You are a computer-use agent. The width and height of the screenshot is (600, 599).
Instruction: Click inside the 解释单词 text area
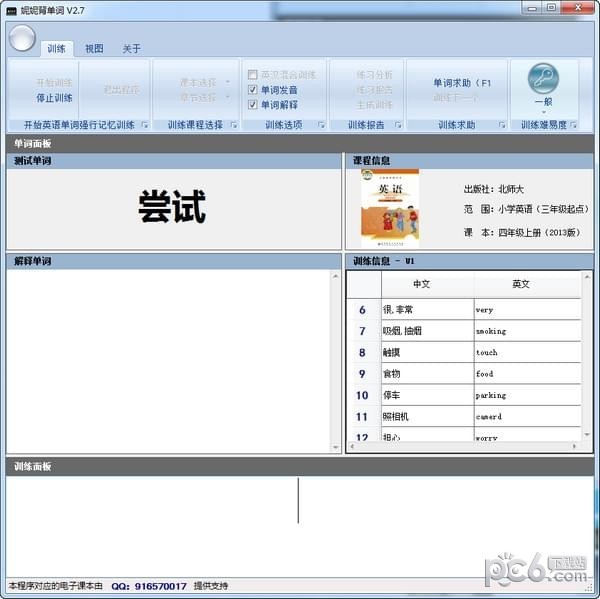(169, 361)
